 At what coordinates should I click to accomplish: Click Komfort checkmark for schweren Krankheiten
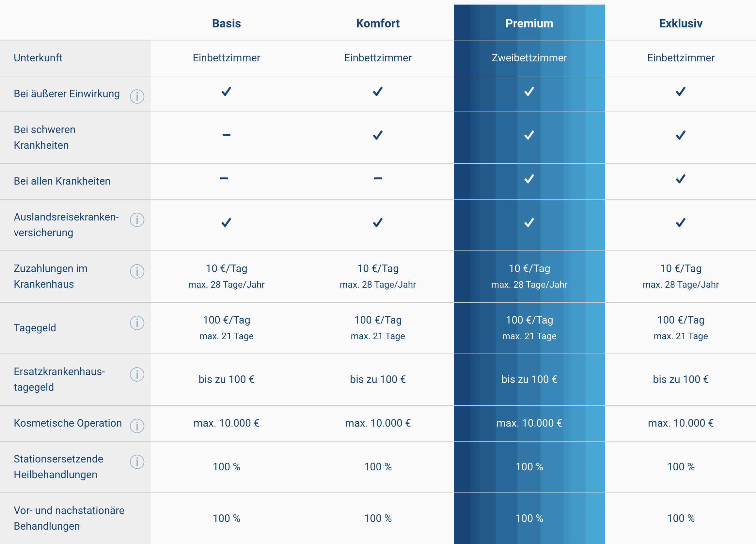(378, 135)
